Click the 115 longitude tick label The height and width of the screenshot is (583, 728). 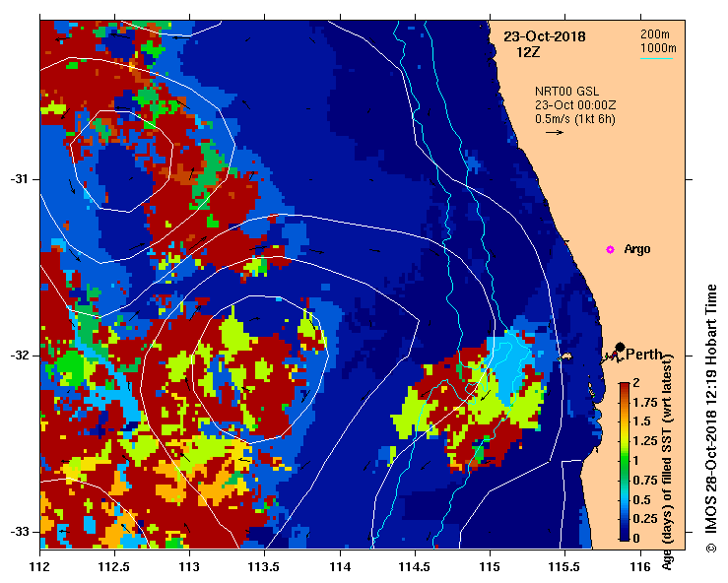[490, 567]
